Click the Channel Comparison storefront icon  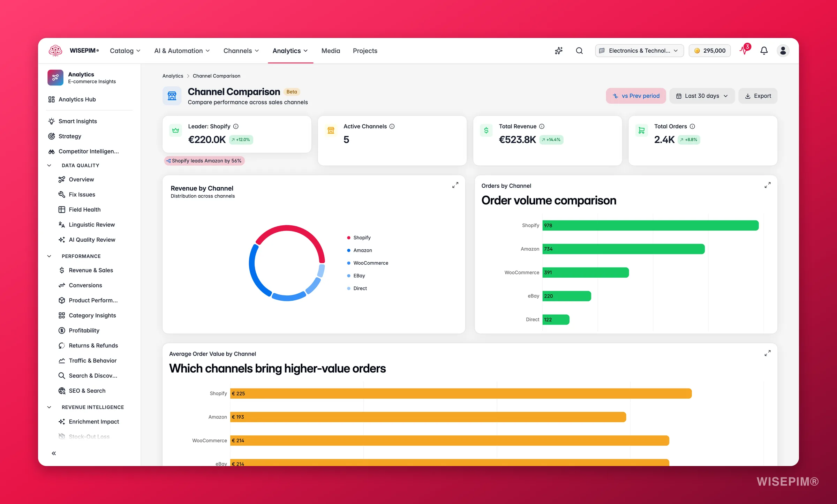(x=172, y=96)
